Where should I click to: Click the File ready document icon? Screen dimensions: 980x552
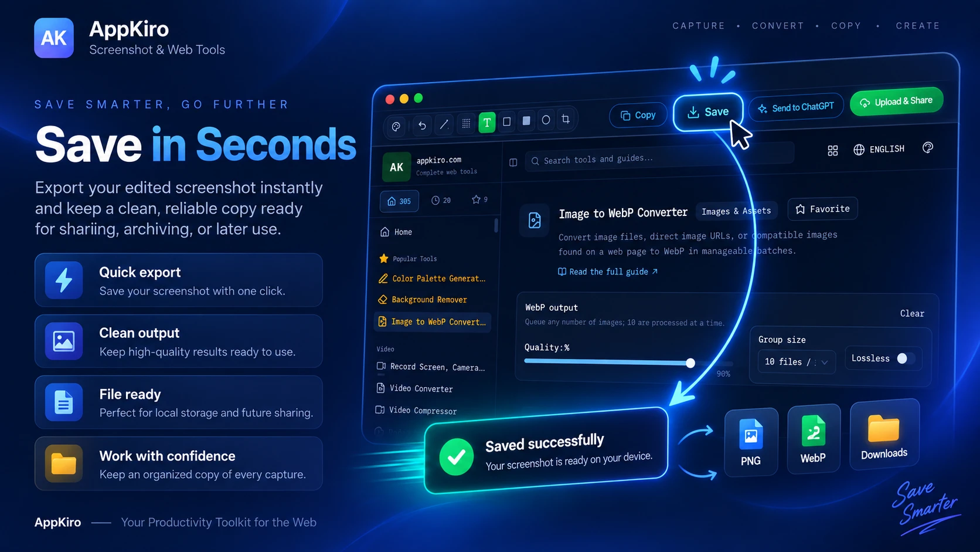click(64, 402)
